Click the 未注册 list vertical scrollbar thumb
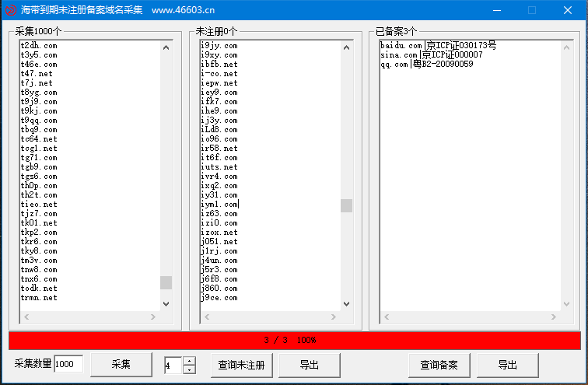 pos(347,206)
